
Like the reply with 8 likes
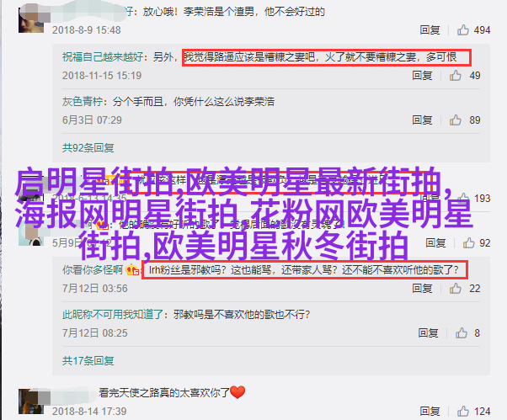[x=461, y=332]
